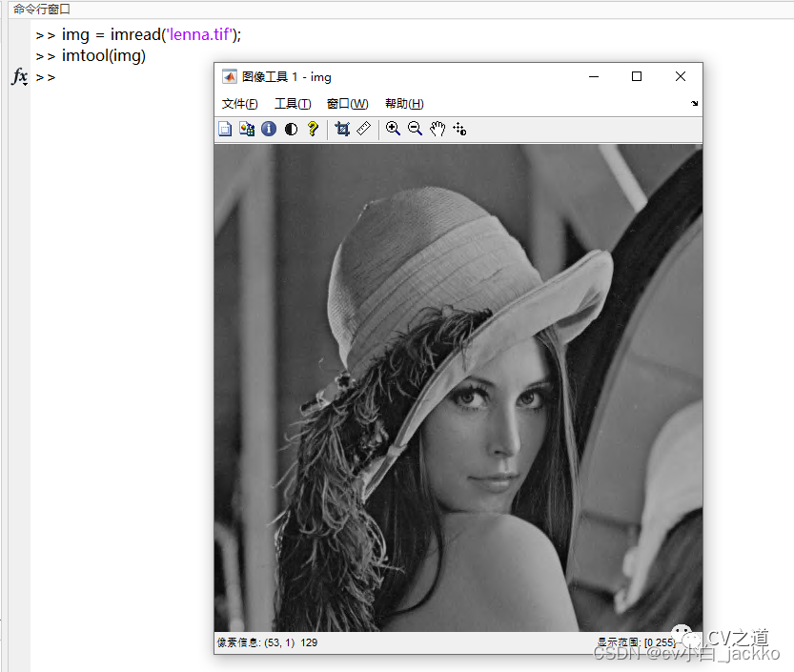Open the 文件(F) menu
The image size is (794, 672).
[x=239, y=104]
